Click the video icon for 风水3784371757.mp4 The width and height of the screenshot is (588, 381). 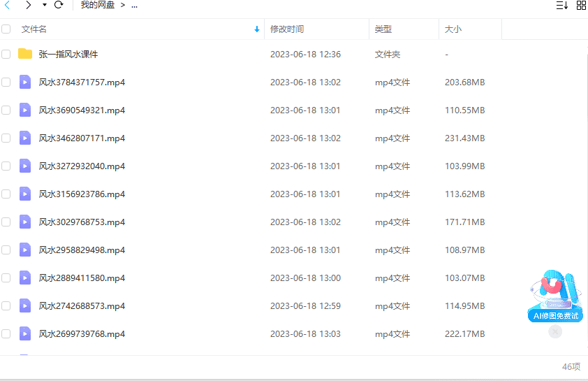(25, 82)
